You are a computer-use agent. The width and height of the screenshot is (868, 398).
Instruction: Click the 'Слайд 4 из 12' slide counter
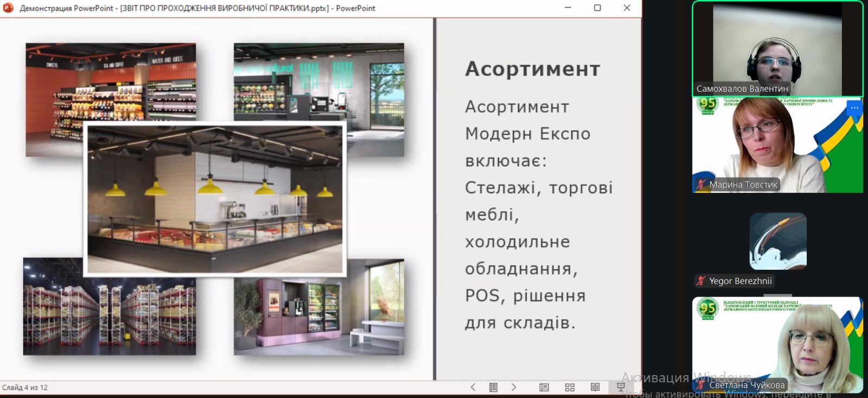pyautogui.click(x=25, y=388)
